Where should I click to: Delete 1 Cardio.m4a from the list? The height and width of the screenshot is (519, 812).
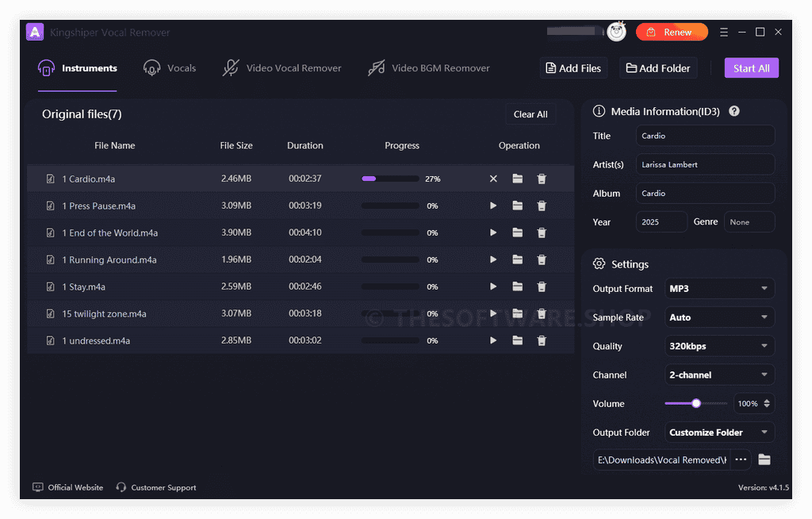tap(542, 179)
